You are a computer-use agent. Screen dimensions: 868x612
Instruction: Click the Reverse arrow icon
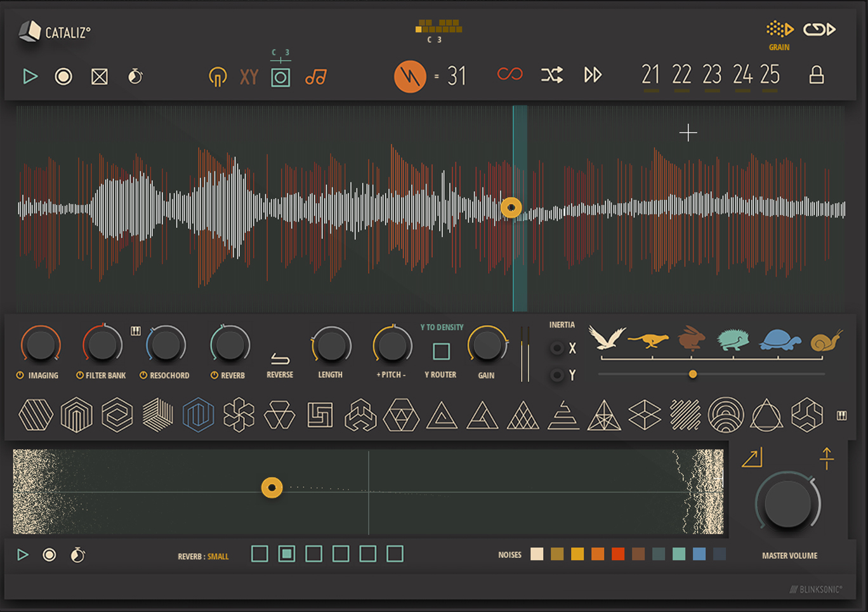[x=280, y=359]
